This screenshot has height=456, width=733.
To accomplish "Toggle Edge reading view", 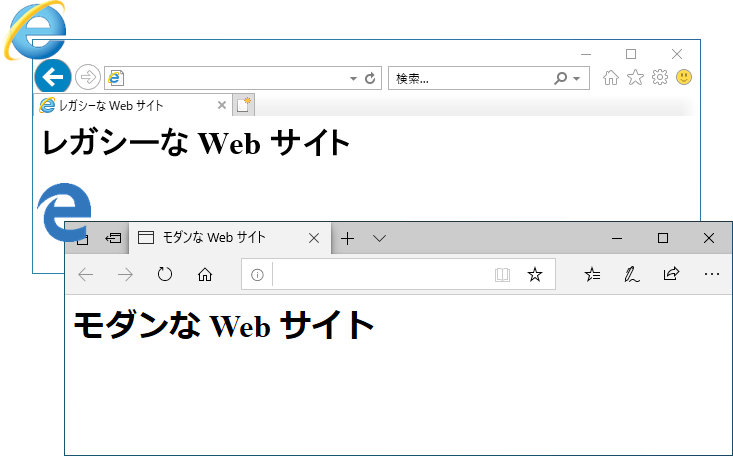I will 502,275.
